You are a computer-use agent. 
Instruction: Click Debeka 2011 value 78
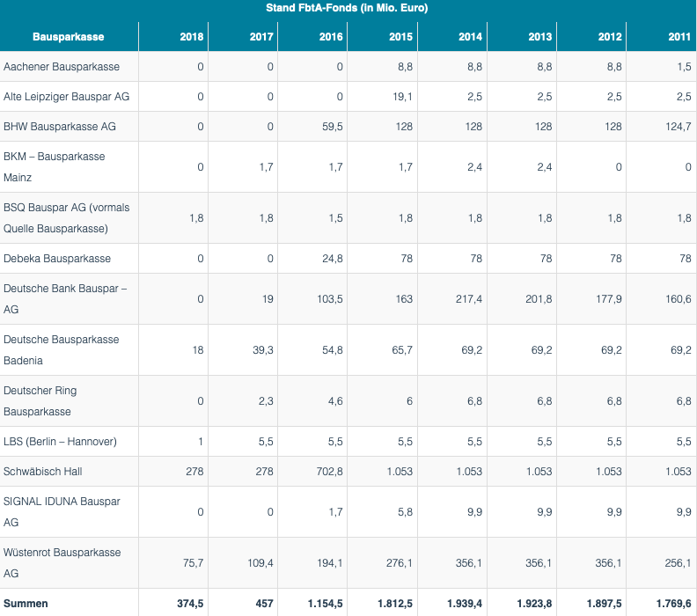click(x=686, y=259)
